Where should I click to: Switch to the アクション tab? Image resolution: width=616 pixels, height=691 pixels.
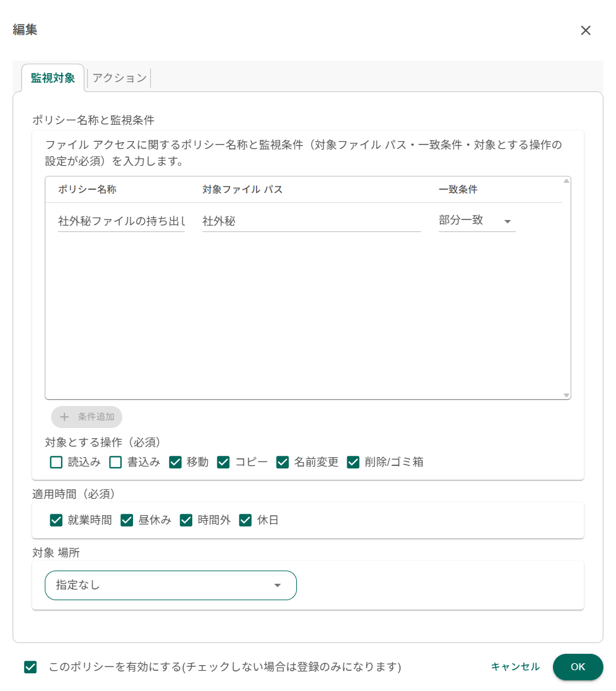119,77
